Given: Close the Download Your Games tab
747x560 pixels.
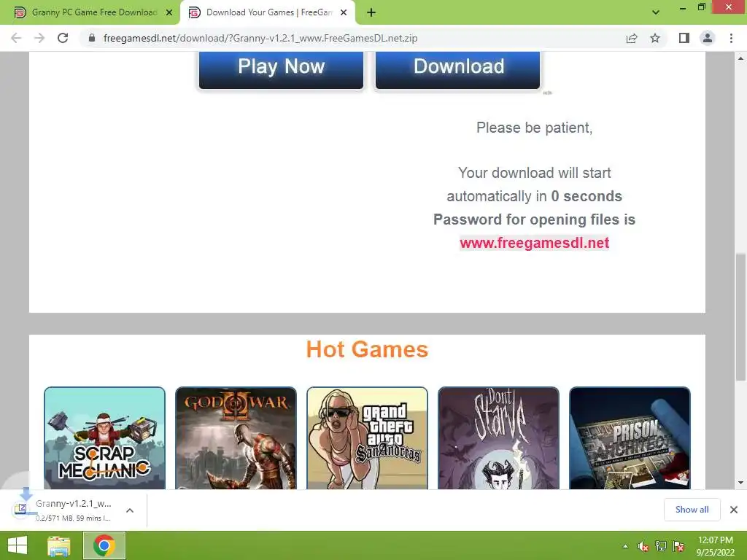Looking at the screenshot, I should [344, 12].
